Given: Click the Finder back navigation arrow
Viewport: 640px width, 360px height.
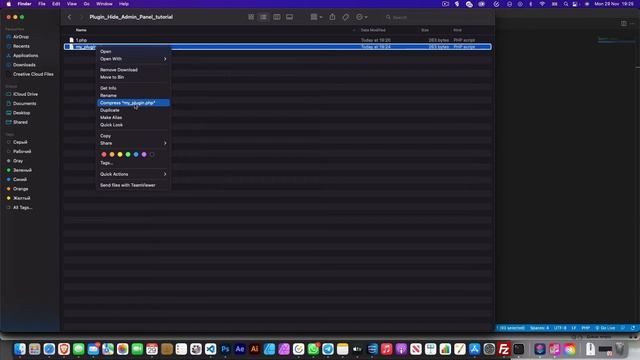Looking at the screenshot, I should 69,17.
